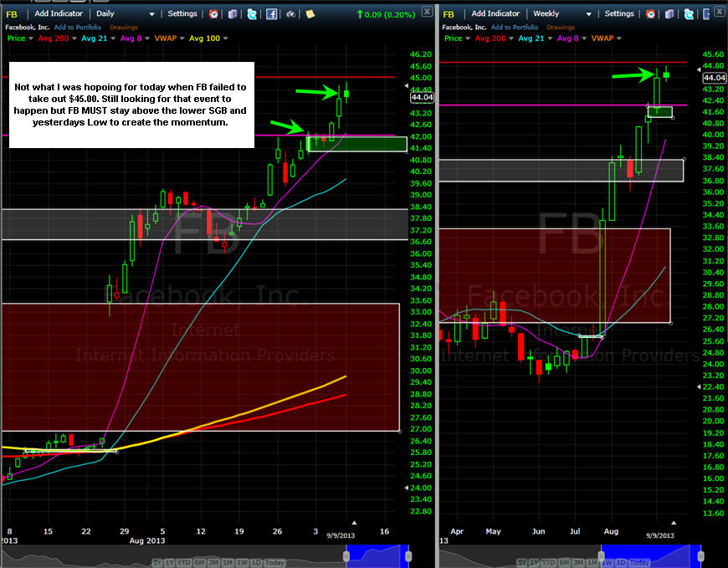Share Weekly chart via Twitter icon
The width and height of the screenshot is (728, 568).
(689, 14)
